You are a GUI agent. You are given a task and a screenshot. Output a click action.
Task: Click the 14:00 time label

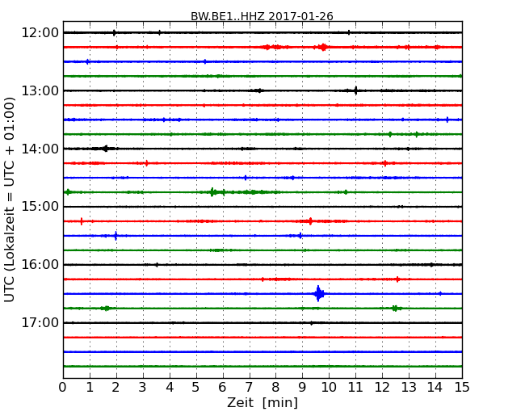(40, 149)
